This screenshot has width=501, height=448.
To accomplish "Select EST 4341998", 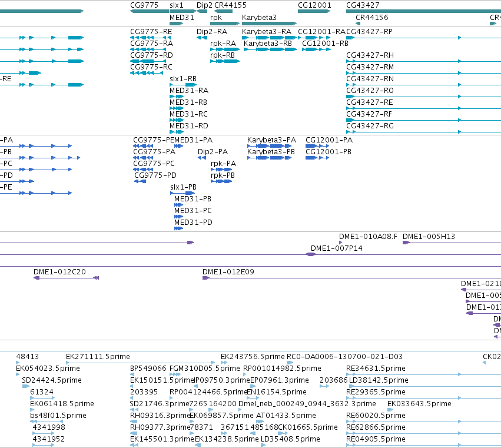I will coord(49,427).
